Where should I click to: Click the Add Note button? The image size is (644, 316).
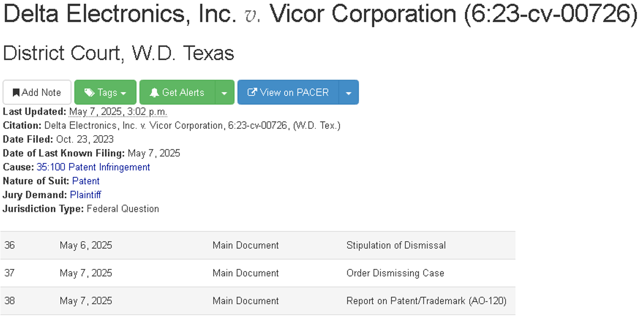37,92
